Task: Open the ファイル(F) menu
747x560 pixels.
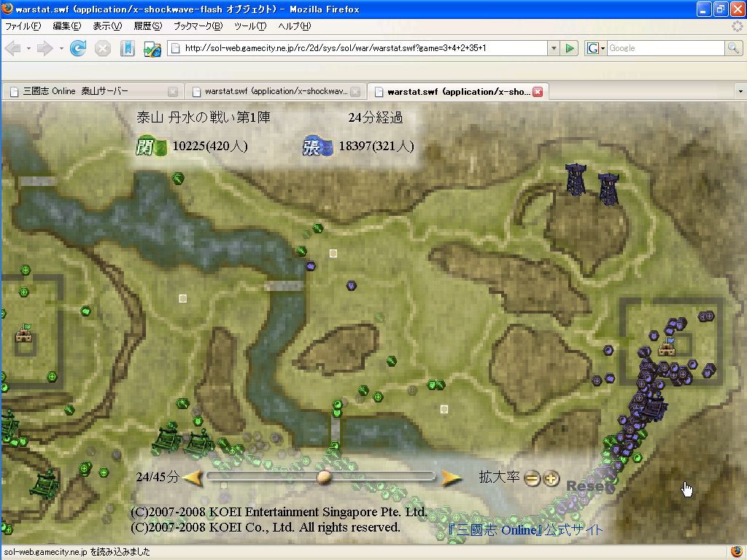Action: click(x=23, y=26)
